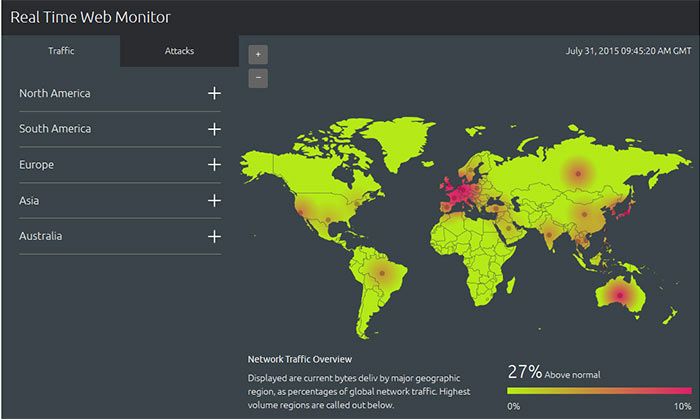This screenshot has width=700, height=419.
Task: Expand South America with its plus icon
Action: click(214, 129)
